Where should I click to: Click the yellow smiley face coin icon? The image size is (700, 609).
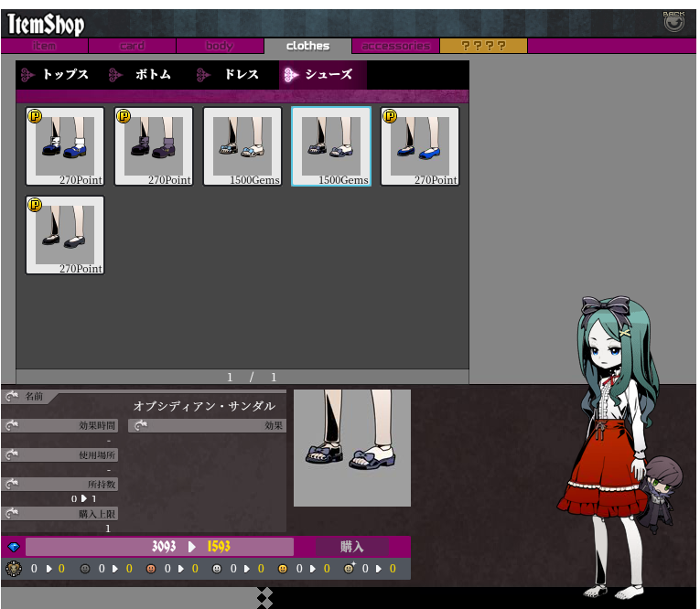pyautogui.click(x=283, y=569)
